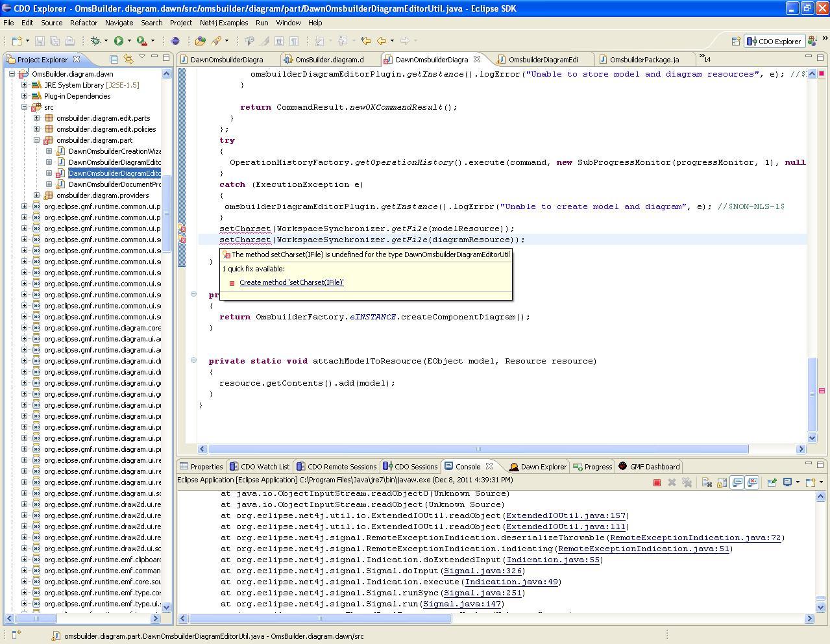This screenshot has width=830, height=644.
Task: Toggle show console on standard output change
Action: pyautogui.click(x=737, y=482)
